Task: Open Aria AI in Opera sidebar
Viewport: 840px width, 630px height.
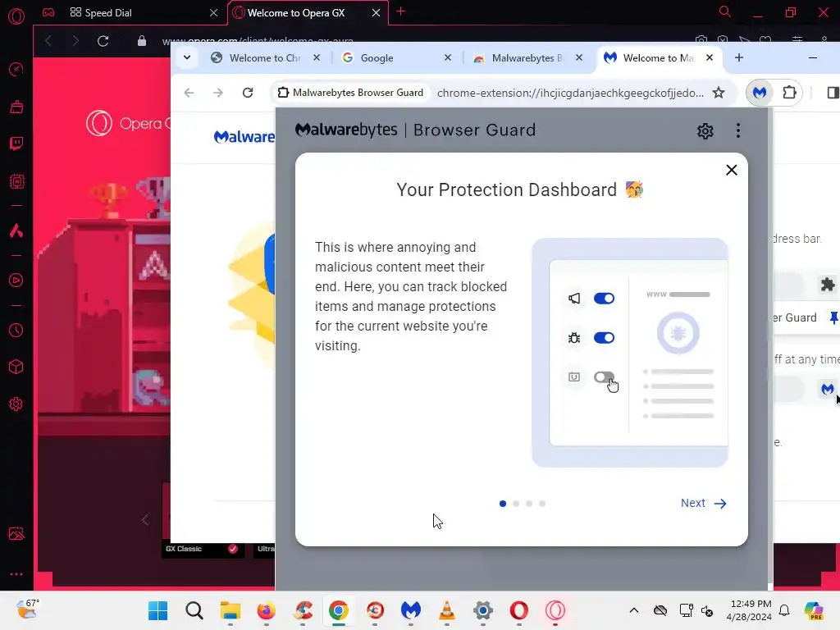Action: [16, 231]
